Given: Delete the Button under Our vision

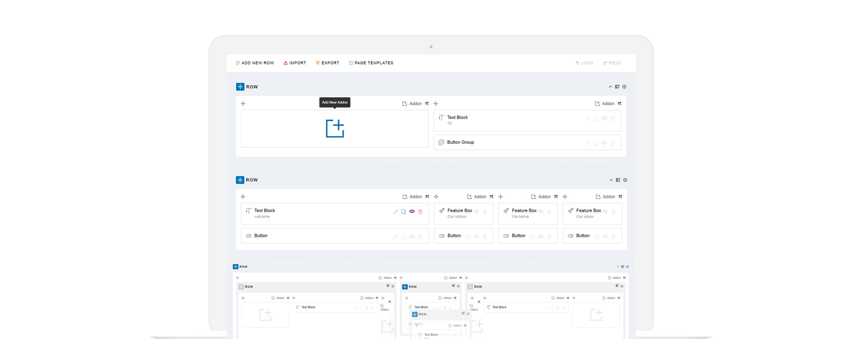Looking at the screenshot, I should tap(613, 237).
